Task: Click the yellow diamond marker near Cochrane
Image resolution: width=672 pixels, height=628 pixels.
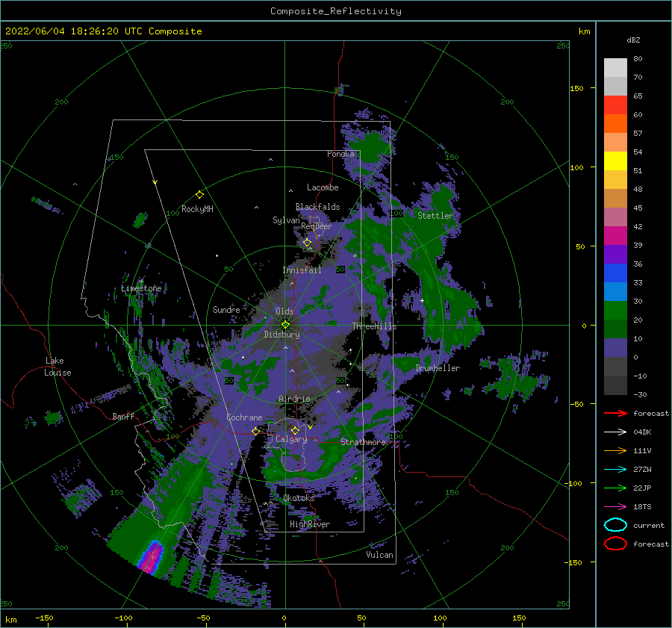Action: [x=255, y=431]
